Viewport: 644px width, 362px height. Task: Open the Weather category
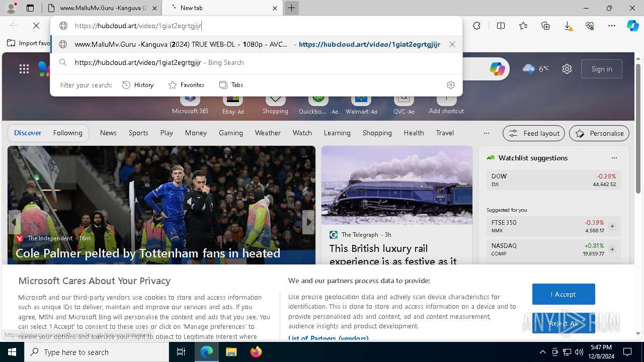(x=268, y=133)
